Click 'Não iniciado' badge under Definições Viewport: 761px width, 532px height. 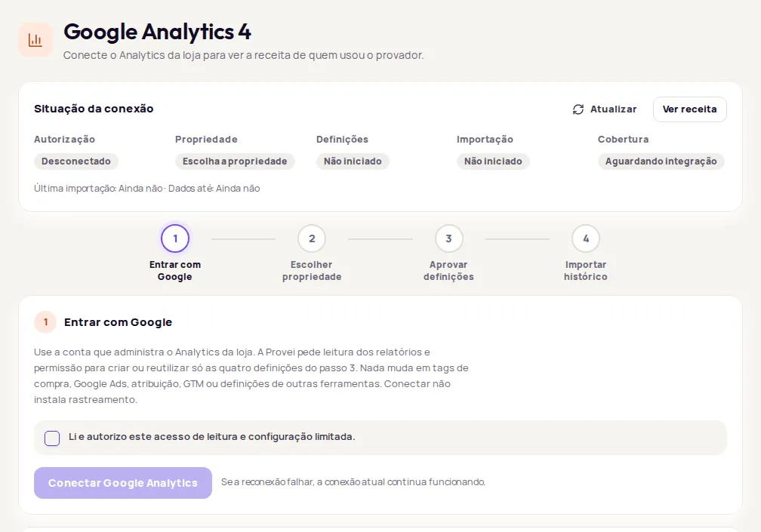click(353, 161)
